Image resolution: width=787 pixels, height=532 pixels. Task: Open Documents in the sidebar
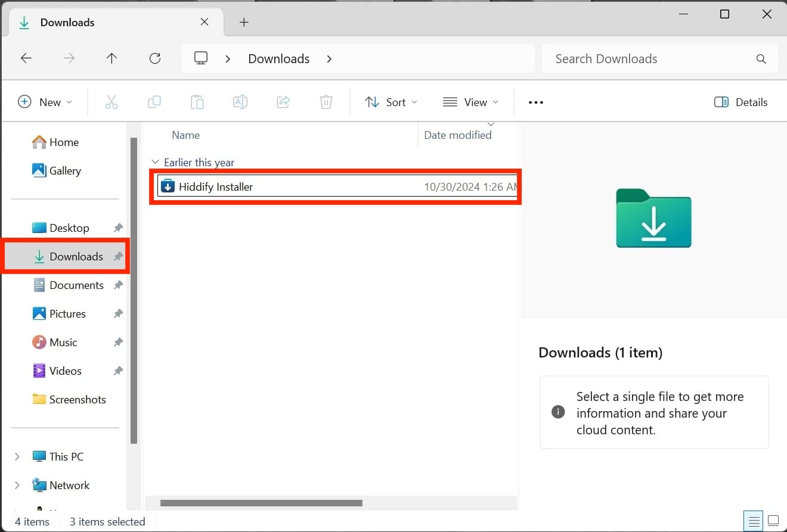click(76, 285)
